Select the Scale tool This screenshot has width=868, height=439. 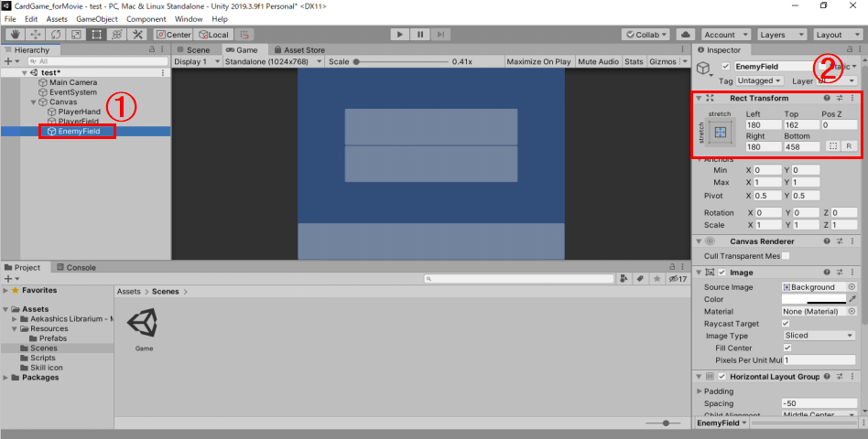pos(76,34)
